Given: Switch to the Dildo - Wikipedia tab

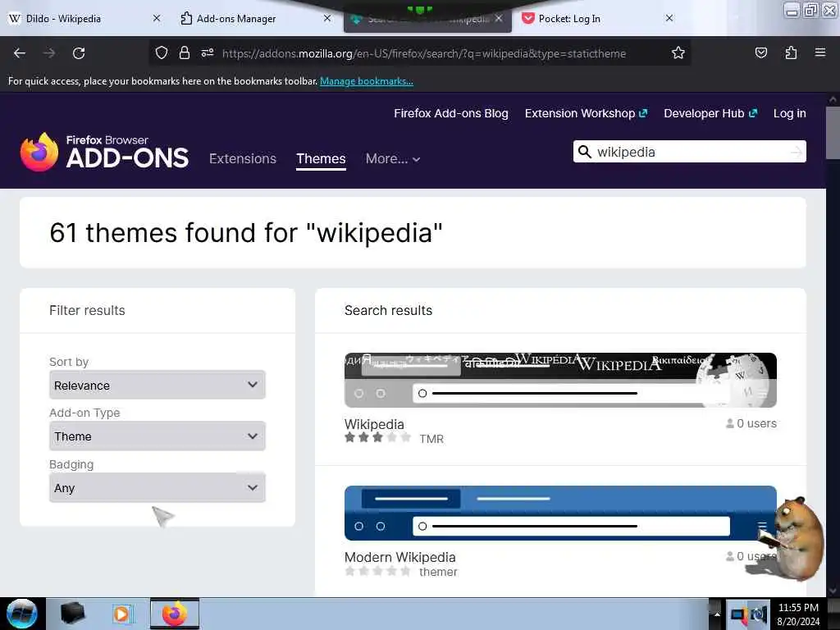Looking at the screenshot, I should coord(63,19).
